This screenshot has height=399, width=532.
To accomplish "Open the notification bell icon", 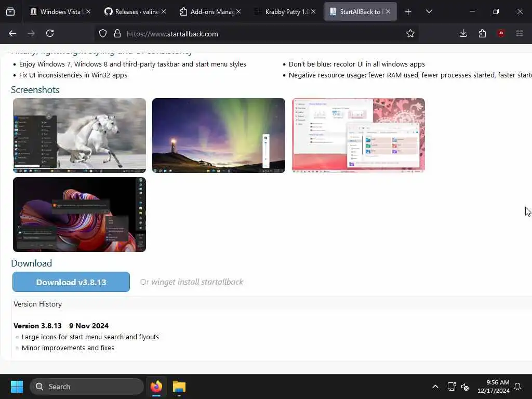I will pos(518,387).
